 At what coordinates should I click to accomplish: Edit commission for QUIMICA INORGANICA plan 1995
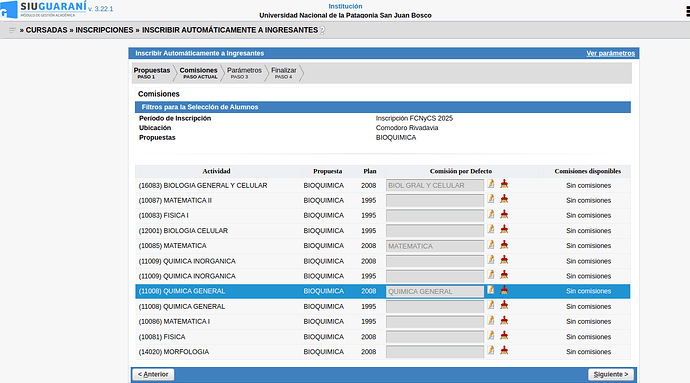[x=491, y=275]
